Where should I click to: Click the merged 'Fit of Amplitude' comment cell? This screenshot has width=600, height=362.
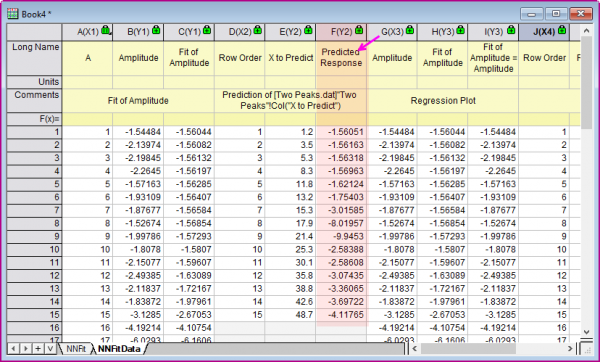138,101
